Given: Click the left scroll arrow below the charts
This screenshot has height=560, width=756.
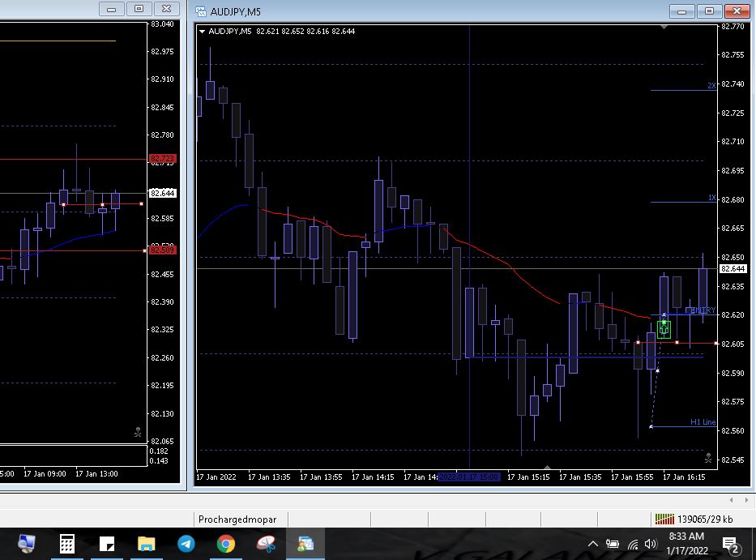Looking at the screenshot, I should pyautogui.click(x=732, y=500).
